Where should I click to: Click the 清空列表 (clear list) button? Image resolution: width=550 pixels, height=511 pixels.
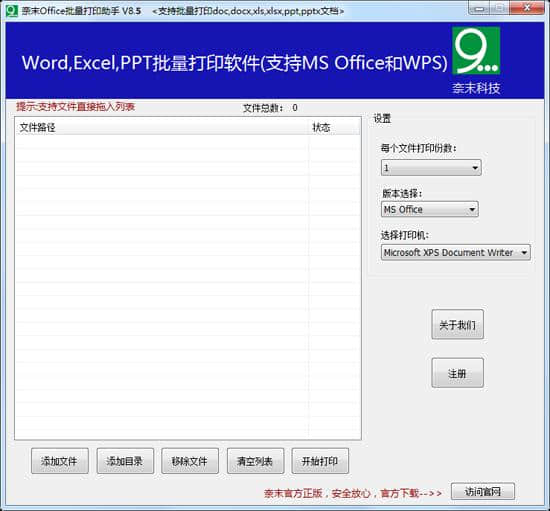(255, 461)
